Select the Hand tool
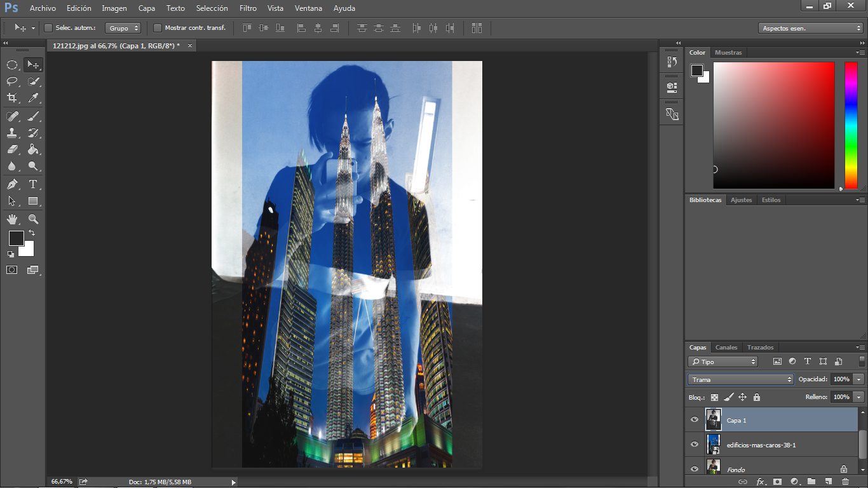The height and width of the screenshot is (488, 868). (12, 219)
